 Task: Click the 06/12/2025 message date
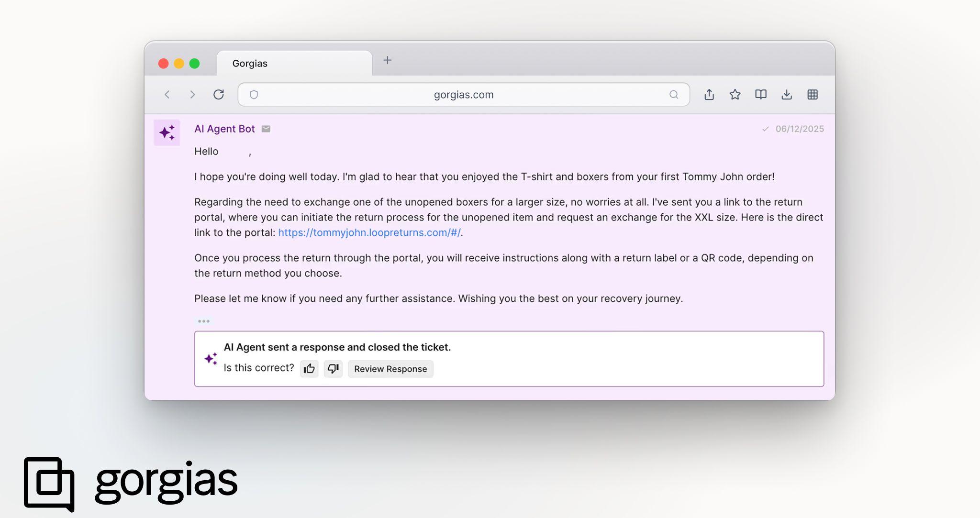800,129
